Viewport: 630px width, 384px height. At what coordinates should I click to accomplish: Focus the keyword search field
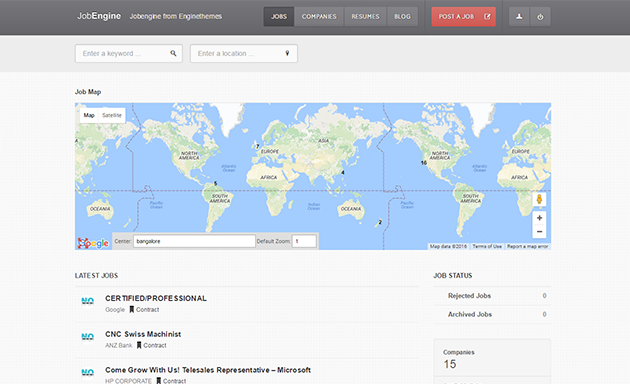pyautogui.click(x=129, y=53)
